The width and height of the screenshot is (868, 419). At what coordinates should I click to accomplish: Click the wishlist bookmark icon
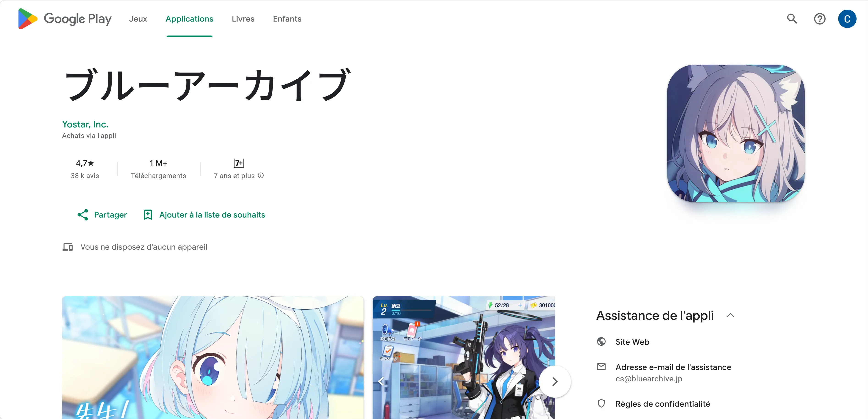[148, 215]
